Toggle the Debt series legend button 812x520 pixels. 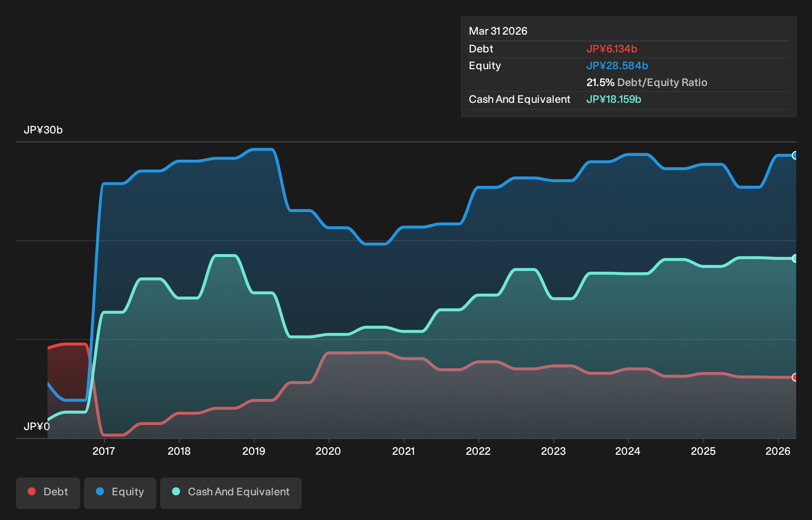[x=48, y=493]
